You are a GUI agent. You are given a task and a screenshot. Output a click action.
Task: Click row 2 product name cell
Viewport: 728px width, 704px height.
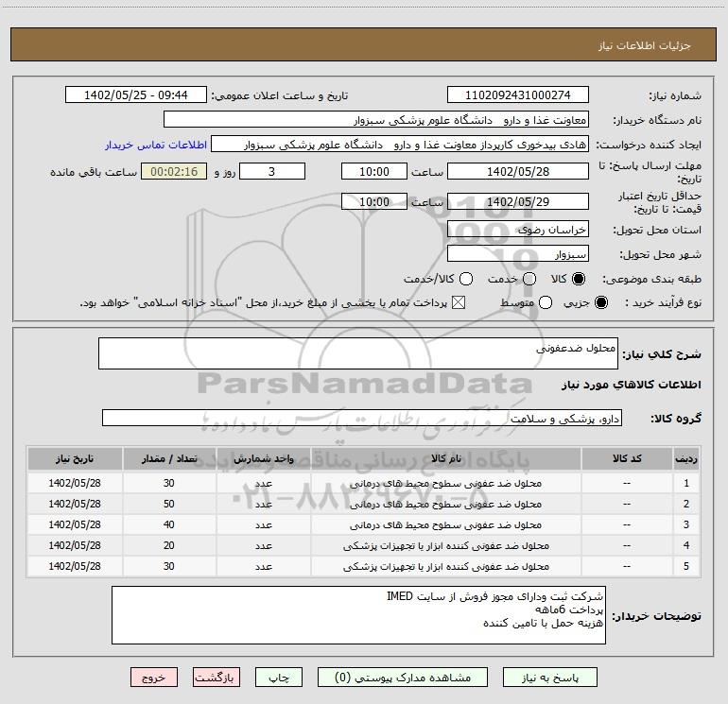click(445, 504)
